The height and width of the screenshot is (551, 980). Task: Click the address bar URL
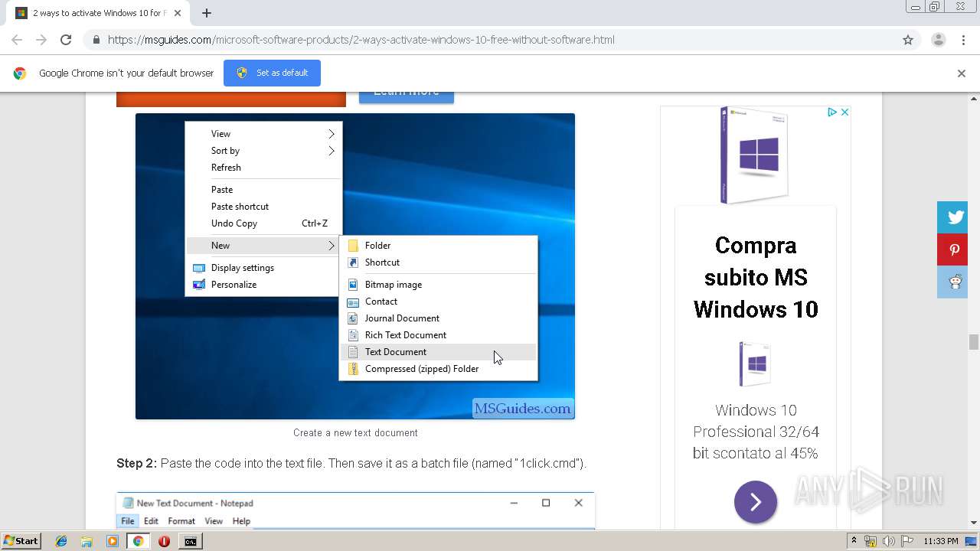coord(361,40)
